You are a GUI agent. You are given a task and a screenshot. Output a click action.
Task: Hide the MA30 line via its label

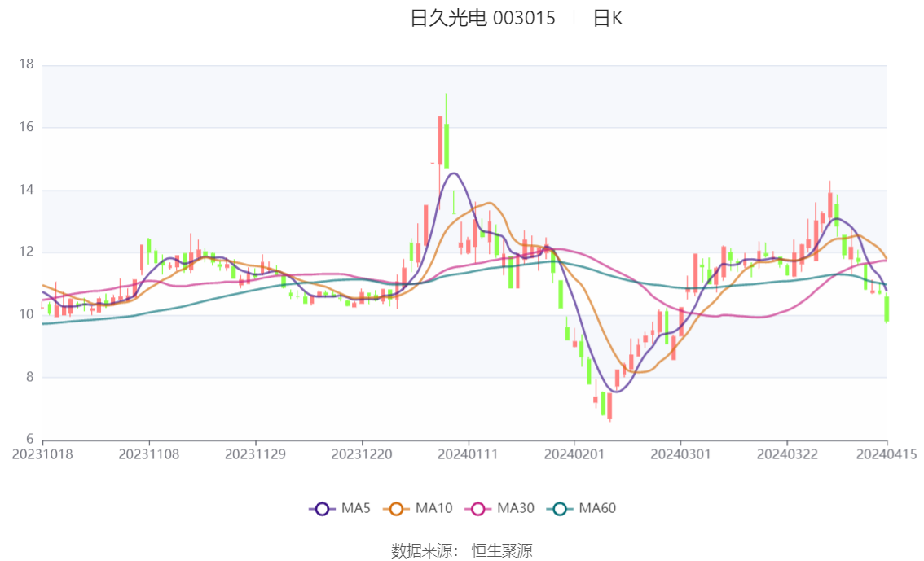[516, 508]
